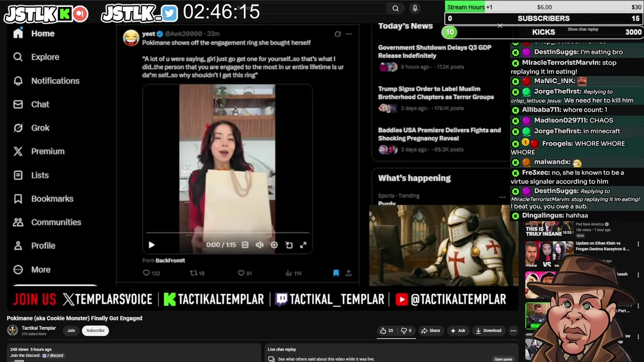644x362 pixels.
Task: Click the Lists icon in sidebar
Action: pos(18,175)
